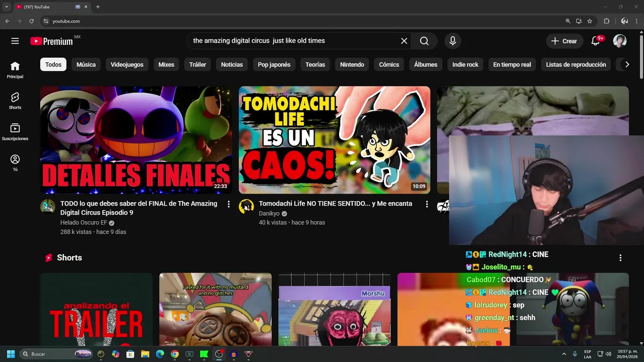Open the Shorts shelf three-dot menu

620,258
